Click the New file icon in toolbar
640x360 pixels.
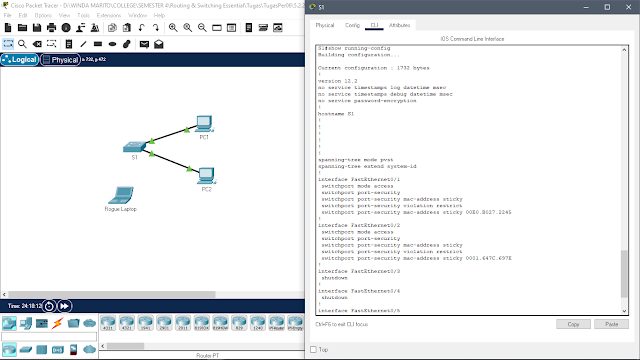pos(8,28)
